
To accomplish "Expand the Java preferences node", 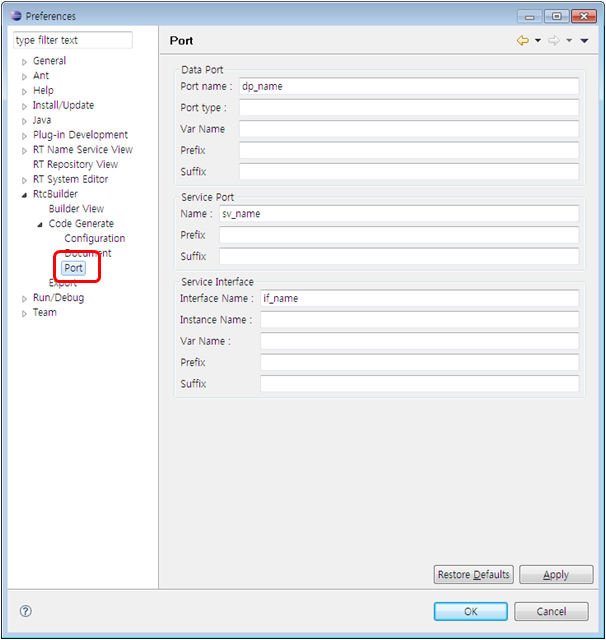I will pyautogui.click(x=25, y=120).
